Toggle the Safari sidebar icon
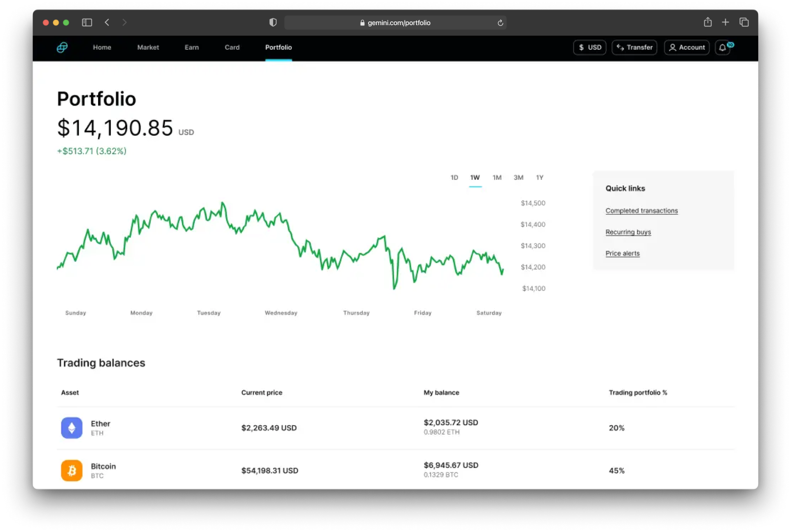Screen dimensions: 791x532 [87, 23]
